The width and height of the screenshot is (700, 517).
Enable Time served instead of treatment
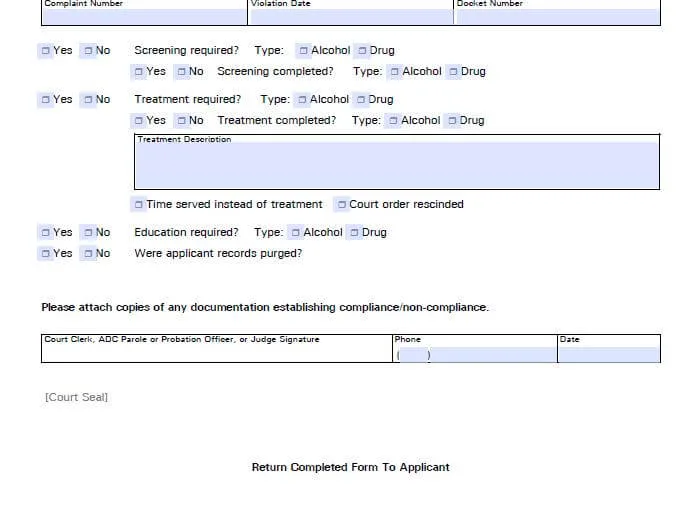[x=138, y=204]
